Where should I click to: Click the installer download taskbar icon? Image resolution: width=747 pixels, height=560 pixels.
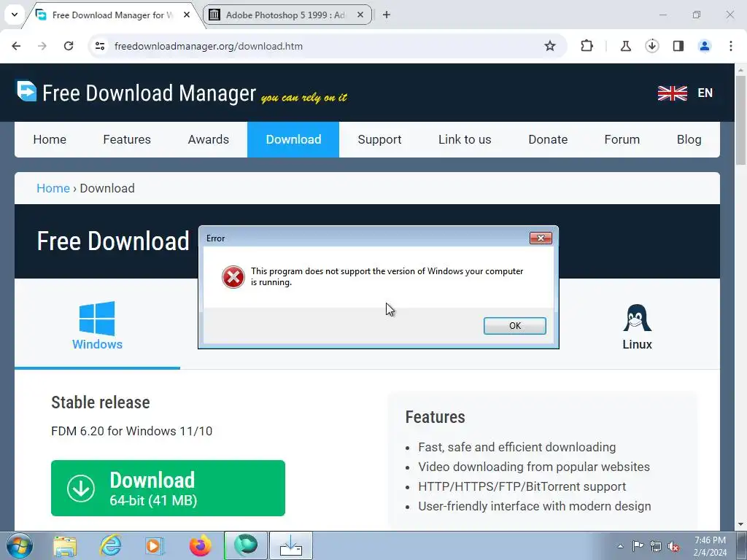(291, 545)
